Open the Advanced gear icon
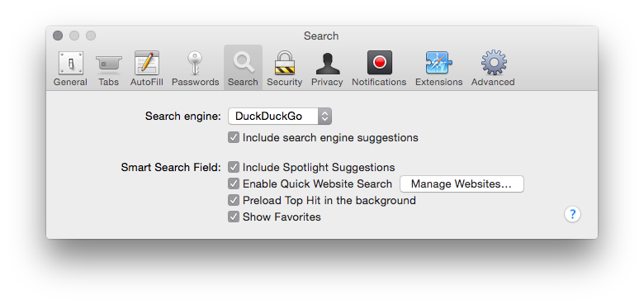644x305 pixels. pyautogui.click(x=494, y=63)
